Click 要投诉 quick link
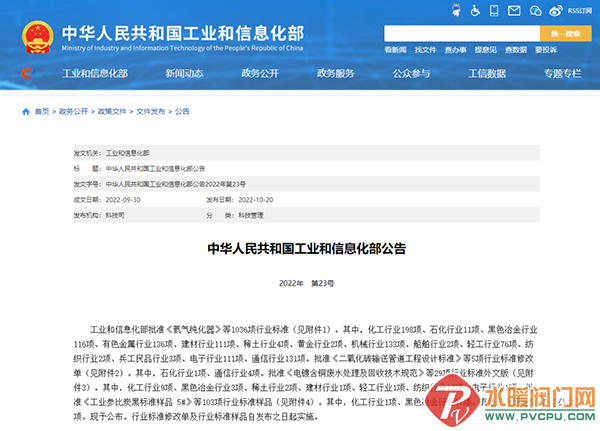Screen dimensions: 600x431 546,50
